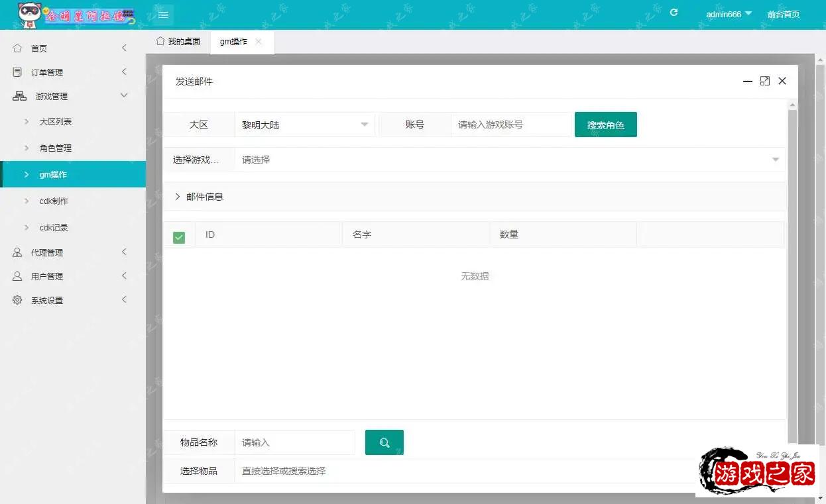Toggle the select-all checkbox in table header
This screenshot has height=504, width=826.
point(179,237)
